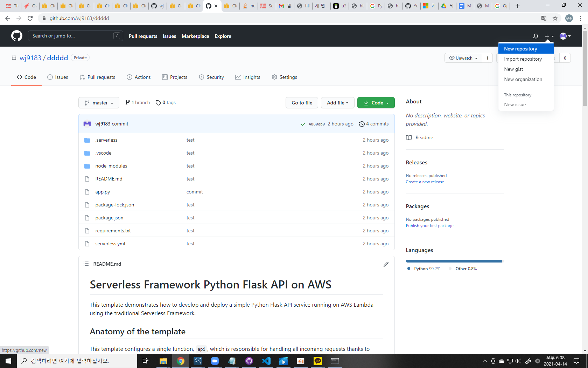Open the Windows notification center
Viewport: 588px width, 368px height.
point(576,361)
